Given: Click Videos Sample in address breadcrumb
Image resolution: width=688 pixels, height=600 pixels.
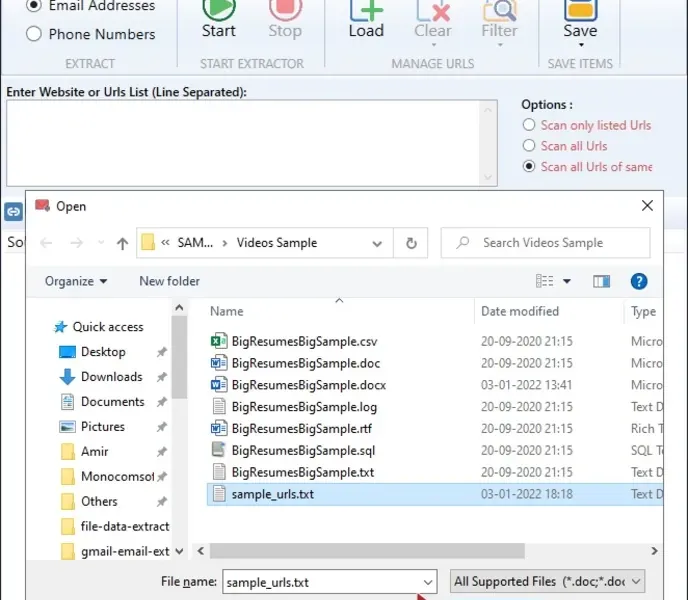Looking at the screenshot, I should [x=276, y=243].
